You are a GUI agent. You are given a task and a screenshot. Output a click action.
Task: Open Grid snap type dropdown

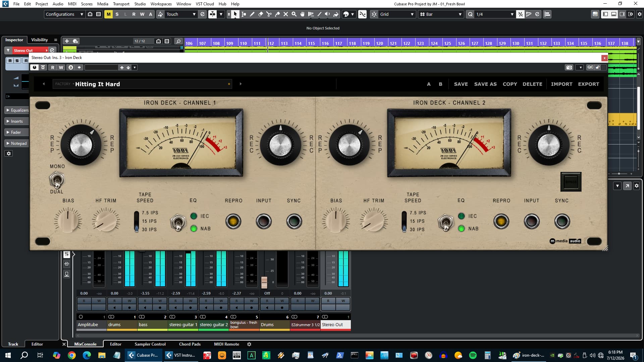[x=397, y=14]
